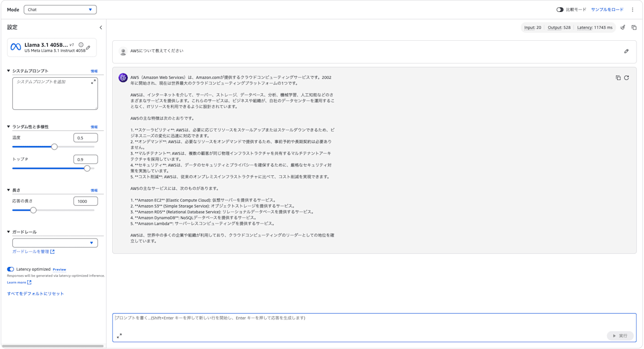Disable the Latency optimized switch
Screen dimensions: 644x349
[11, 269]
